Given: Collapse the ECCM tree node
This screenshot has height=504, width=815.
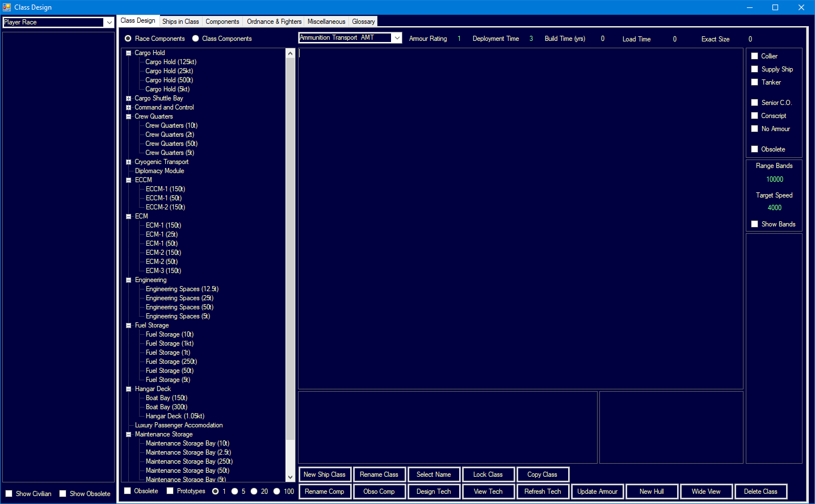Looking at the screenshot, I should 129,180.
